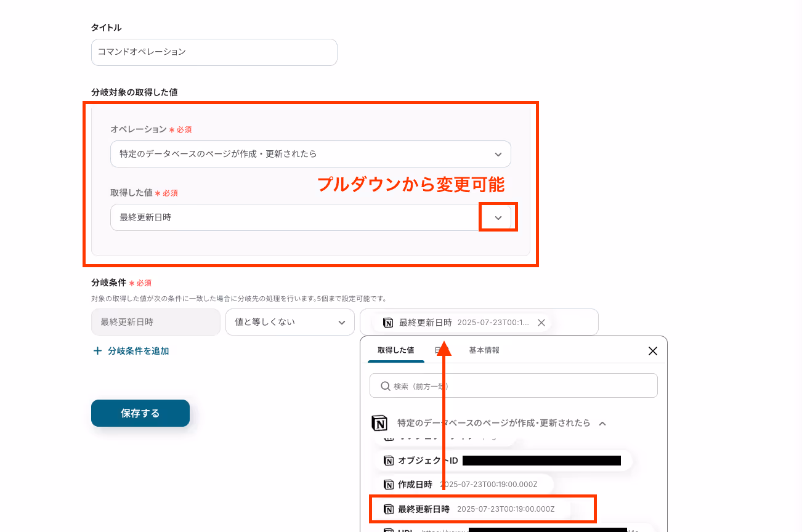Click the plus icon beside 分岐条件を追加

coord(97,351)
